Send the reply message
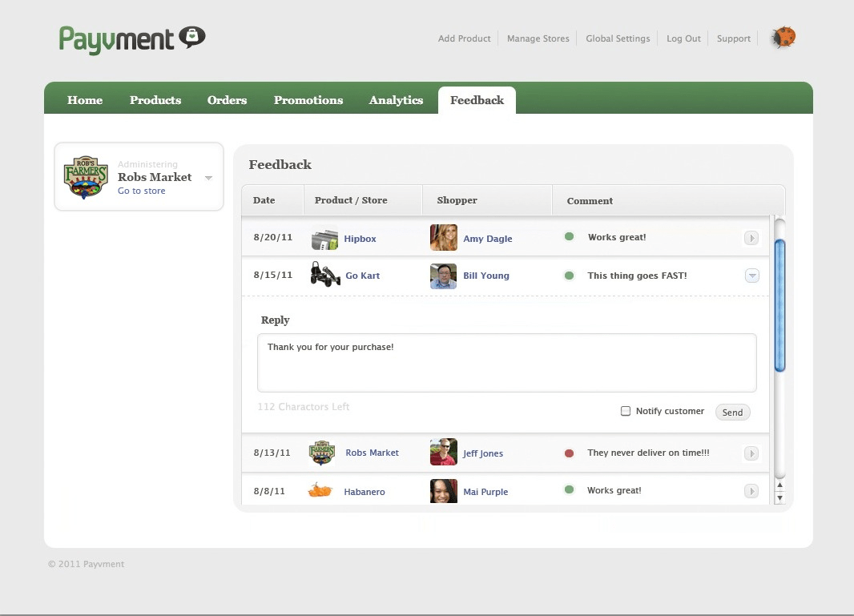This screenshot has height=616, width=854. coord(732,413)
